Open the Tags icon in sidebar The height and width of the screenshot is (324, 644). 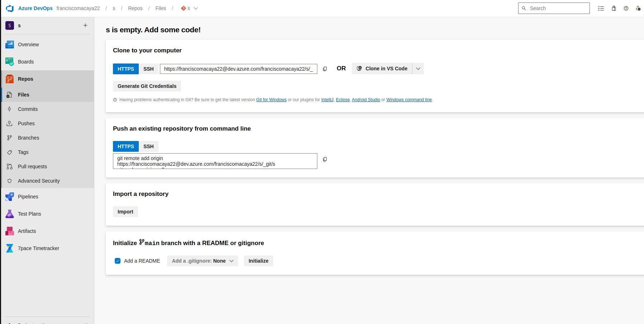(x=10, y=152)
